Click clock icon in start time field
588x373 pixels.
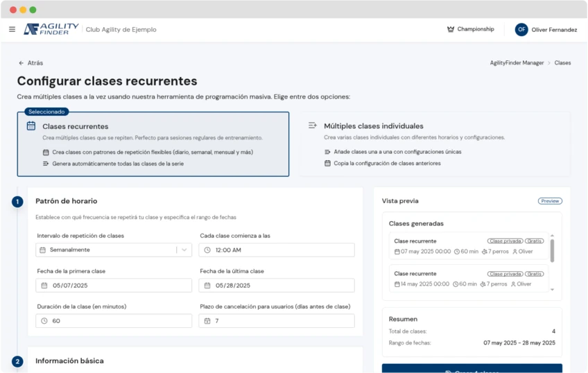(x=207, y=250)
